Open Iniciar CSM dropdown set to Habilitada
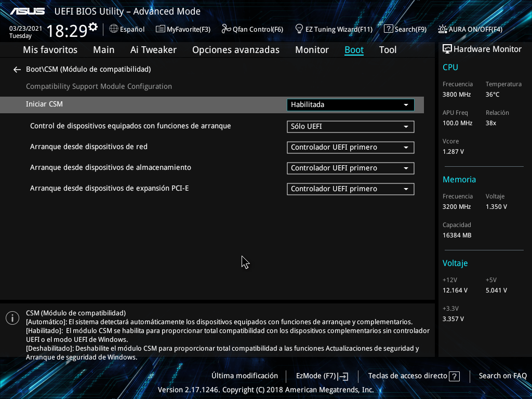The width and height of the screenshot is (532, 399). [x=351, y=105]
